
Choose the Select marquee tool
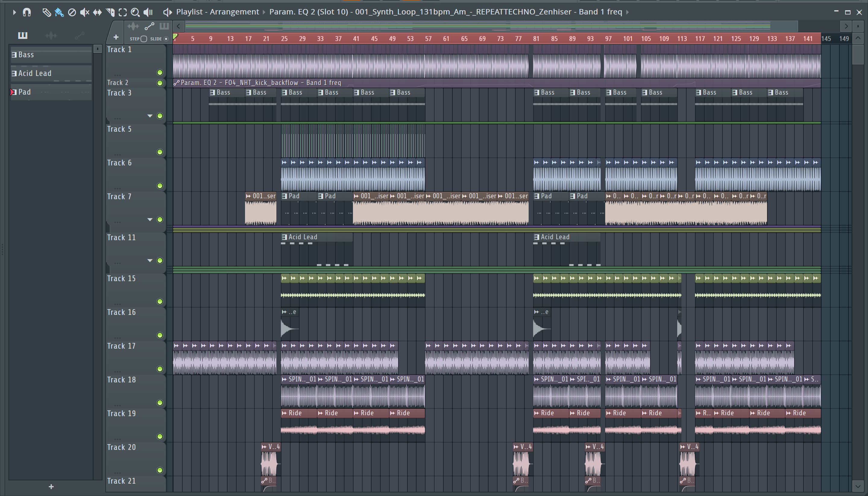coord(123,12)
